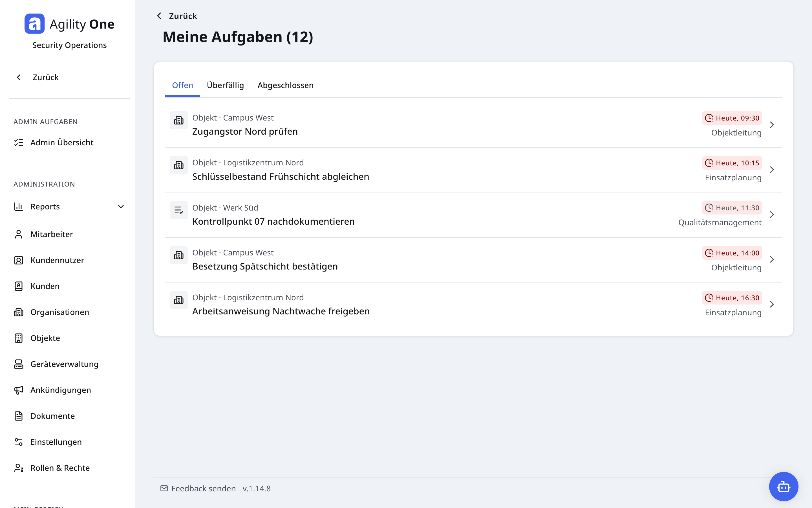
Task: Open the chatbot assistant button
Action: (784, 486)
